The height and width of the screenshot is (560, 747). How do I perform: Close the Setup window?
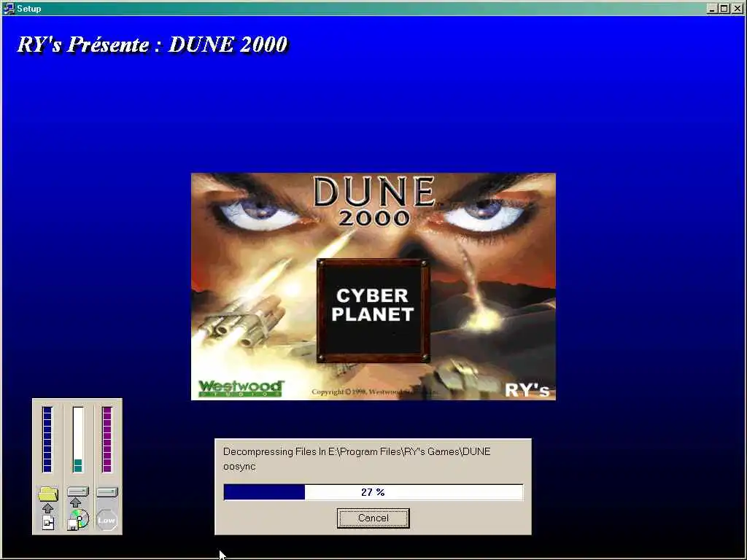click(737, 9)
